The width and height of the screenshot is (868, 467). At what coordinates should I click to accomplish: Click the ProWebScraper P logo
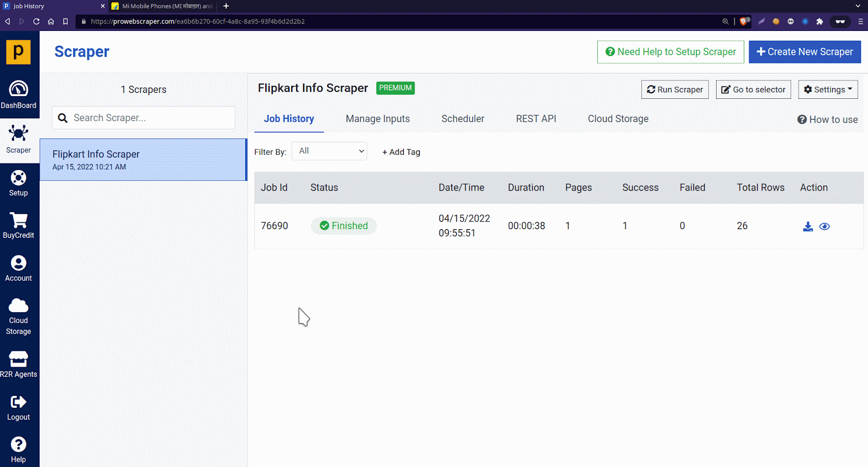pyautogui.click(x=18, y=52)
